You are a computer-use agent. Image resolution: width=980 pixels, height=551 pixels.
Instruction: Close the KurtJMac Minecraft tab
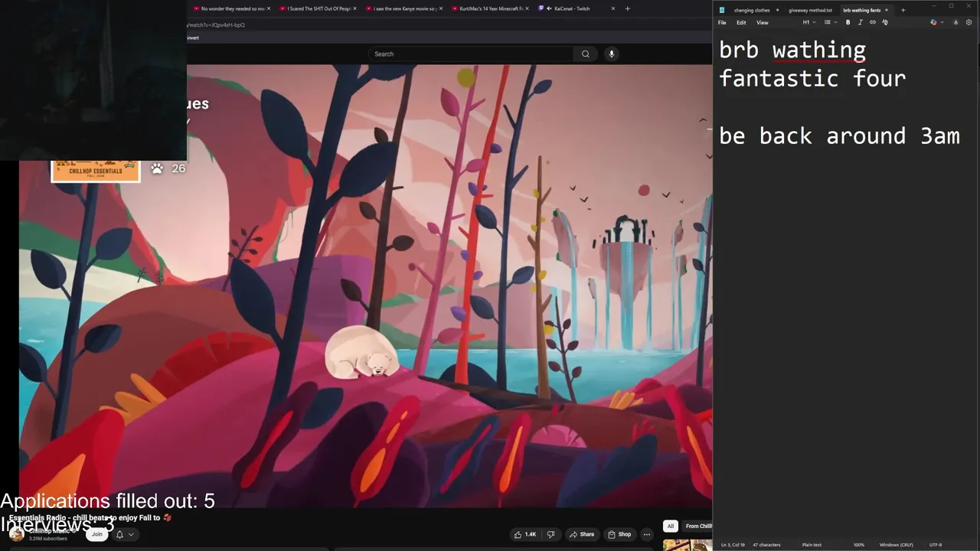tap(527, 8)
